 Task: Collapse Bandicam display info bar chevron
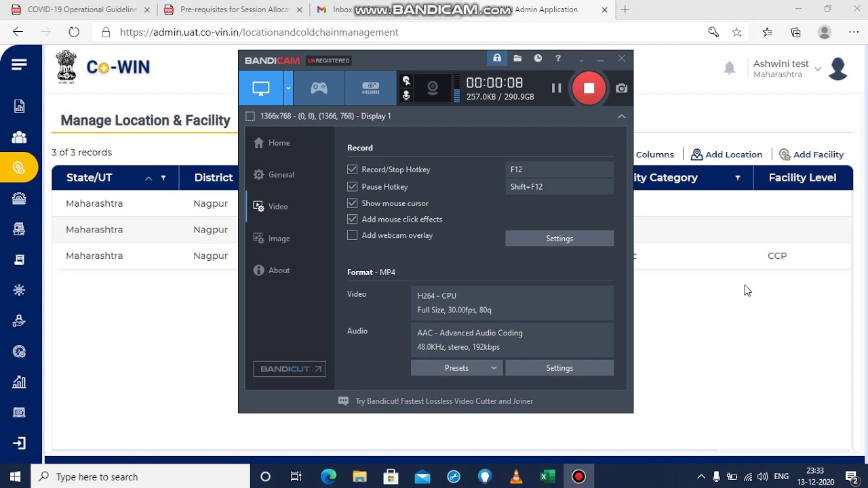621,116
